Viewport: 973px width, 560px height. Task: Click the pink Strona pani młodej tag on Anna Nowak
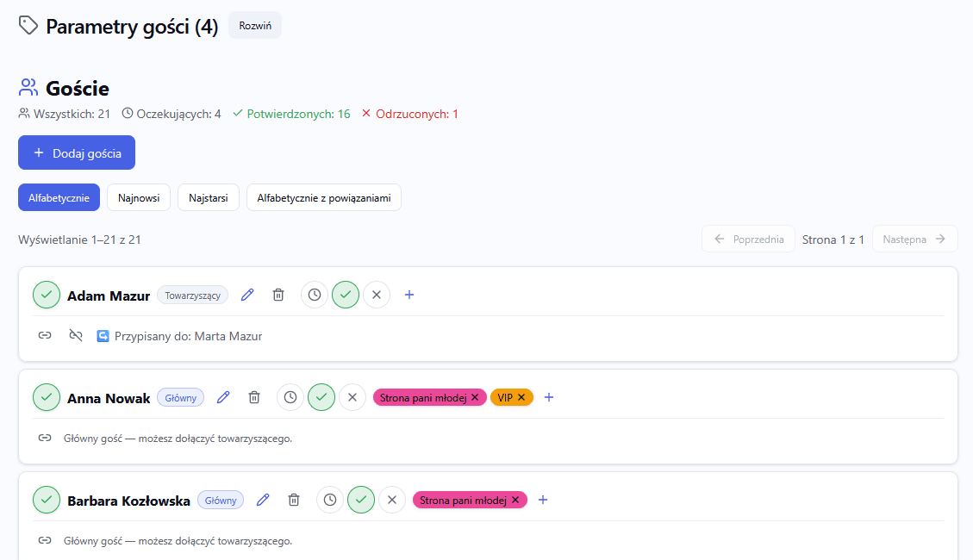pos(423,397)
